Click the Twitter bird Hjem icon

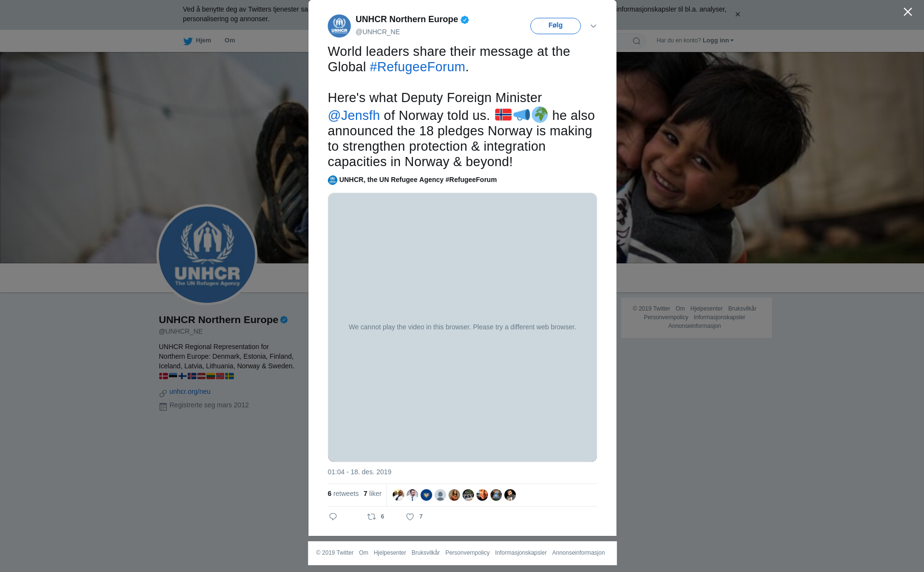(x=188, y=41)
